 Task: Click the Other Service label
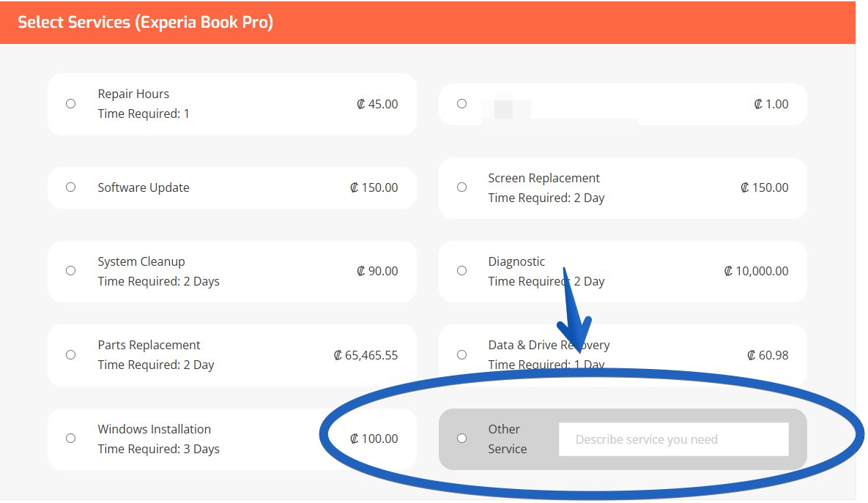[x=507, y=439]
